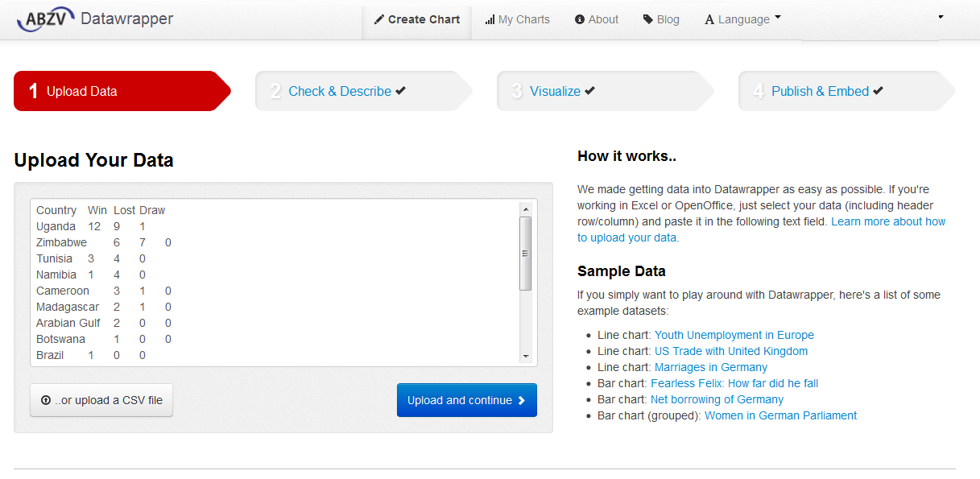980x479 pixels.
Task: Click the scroll up arrow of data textarea
Action: tap(526, 209)
